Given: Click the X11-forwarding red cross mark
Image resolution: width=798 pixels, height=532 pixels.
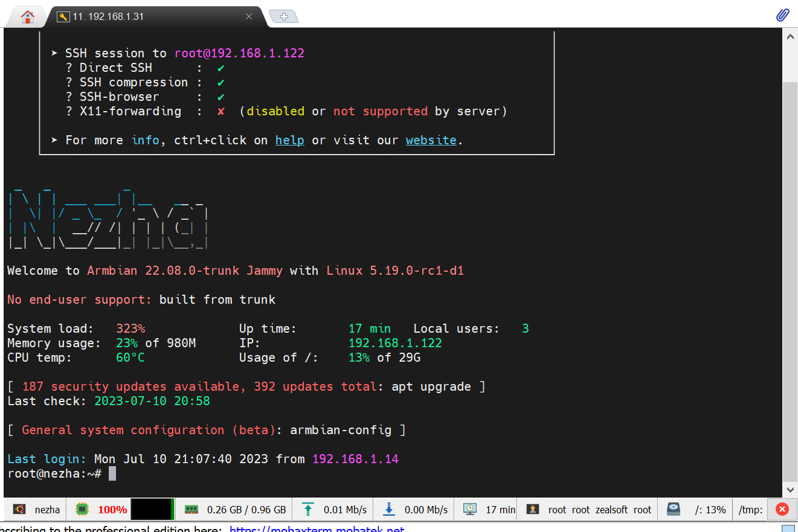Looking at the screenshot, I should pos(221,111).
